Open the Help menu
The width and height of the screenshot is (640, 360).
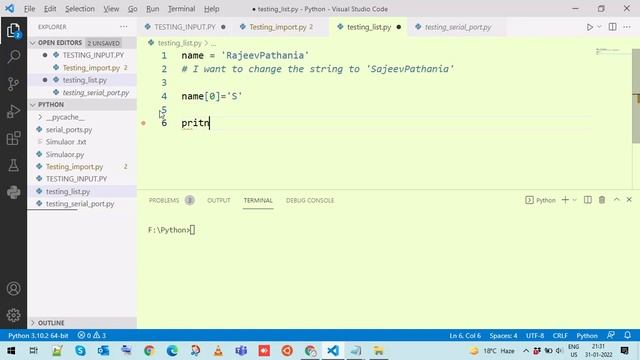coord(211,9)
